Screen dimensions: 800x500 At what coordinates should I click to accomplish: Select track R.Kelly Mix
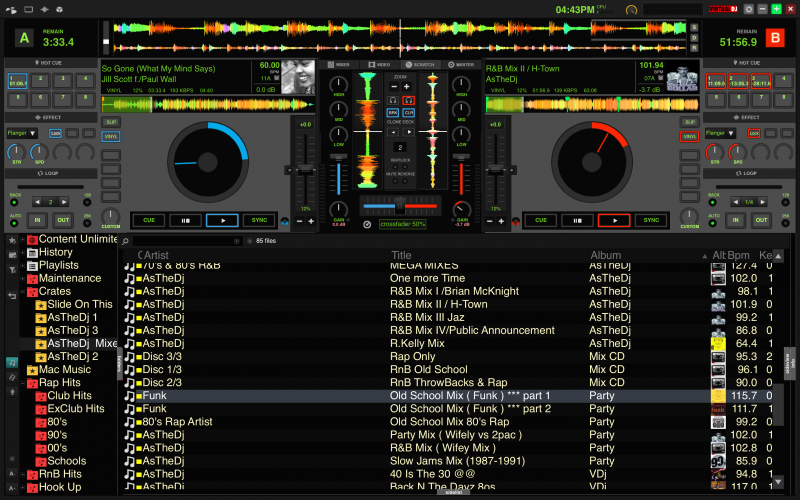pyautogui.click(x=417, y=343)
